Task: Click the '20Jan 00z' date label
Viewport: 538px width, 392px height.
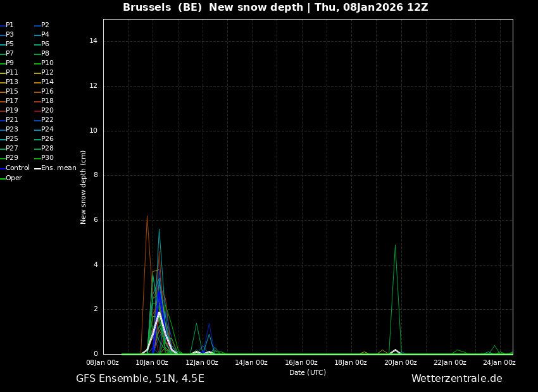Action: [x=401, y=362]
